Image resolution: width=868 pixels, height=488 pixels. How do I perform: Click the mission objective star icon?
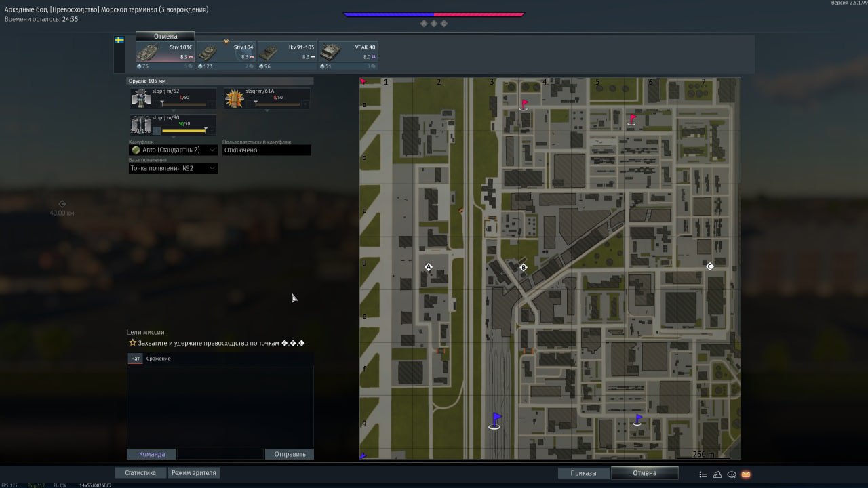coord(132,343)
